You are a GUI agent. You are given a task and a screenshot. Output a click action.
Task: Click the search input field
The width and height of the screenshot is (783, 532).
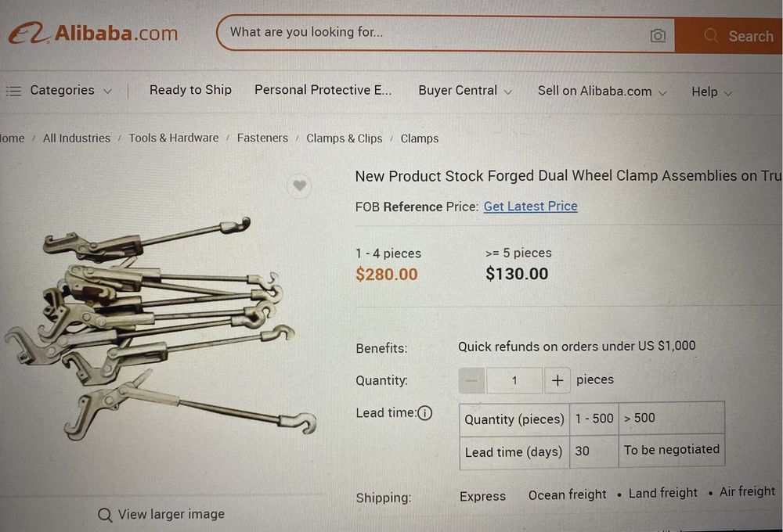tap(431, 33)
